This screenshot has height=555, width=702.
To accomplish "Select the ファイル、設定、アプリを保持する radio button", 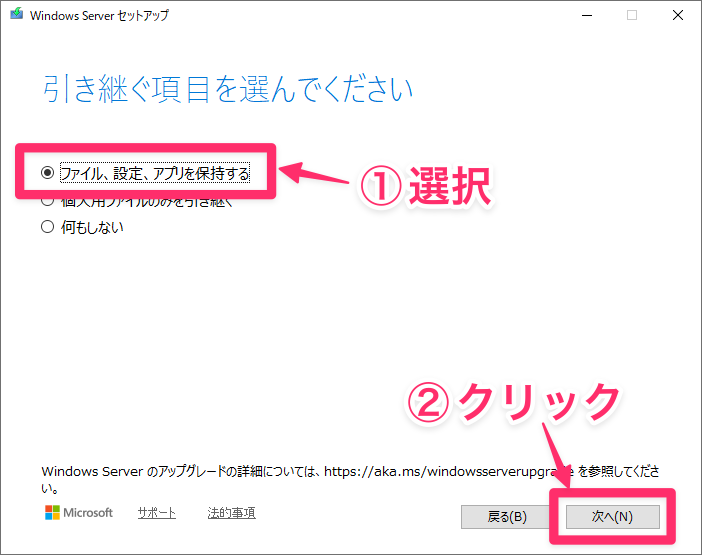I will coord(47,173).
